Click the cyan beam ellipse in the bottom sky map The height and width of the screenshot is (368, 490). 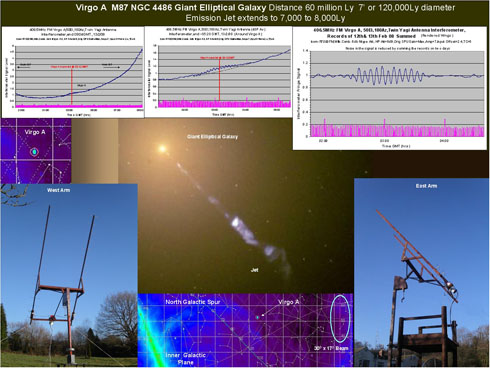(x=340, y=319)
